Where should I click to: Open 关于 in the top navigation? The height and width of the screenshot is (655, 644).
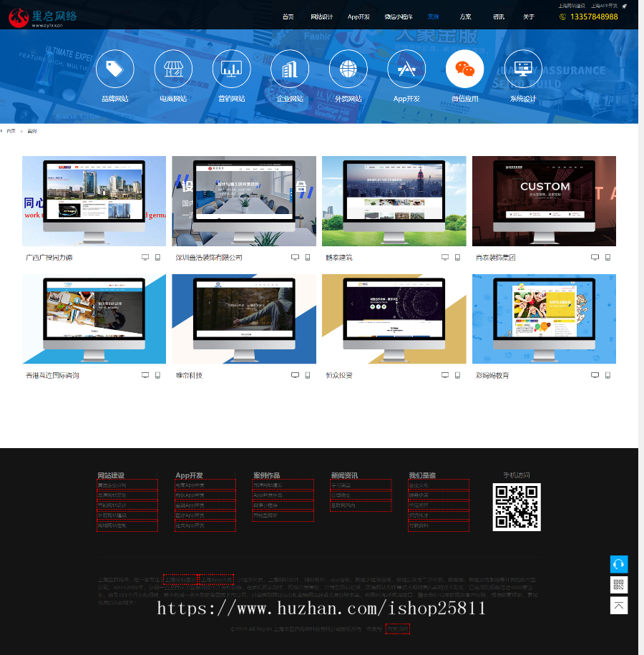pyautogui.click(x=528, y=16)
